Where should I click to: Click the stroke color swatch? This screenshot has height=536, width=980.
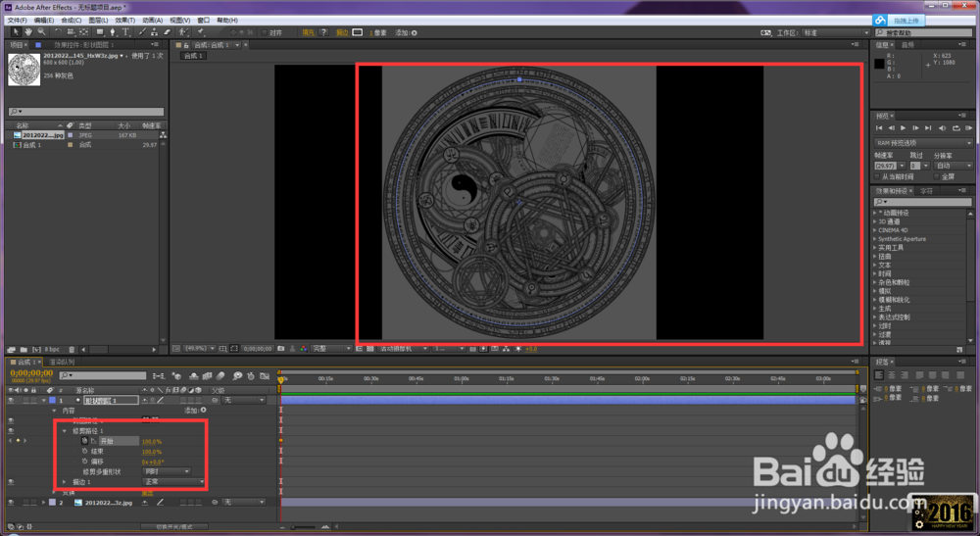pyautogui.click(x=358, y=32)
